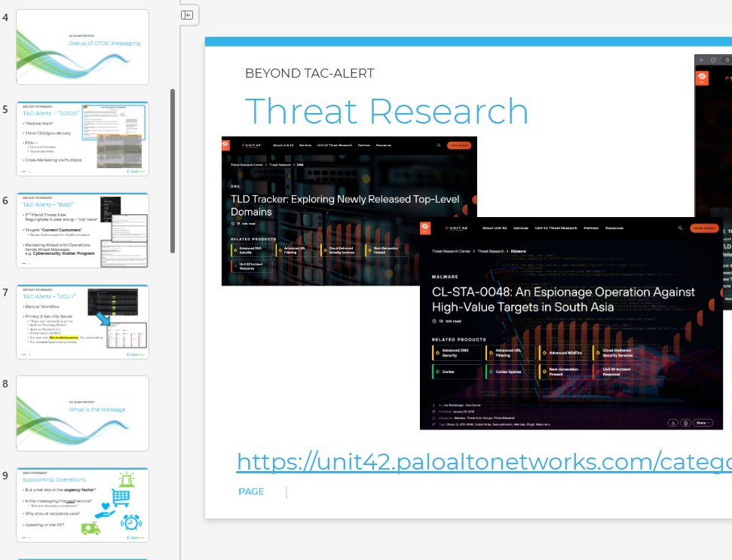Click the search magnifier in the CL-STA-0048 screenshot
Image resolution: width=732 pixels, height=560 pixels.
680,228
